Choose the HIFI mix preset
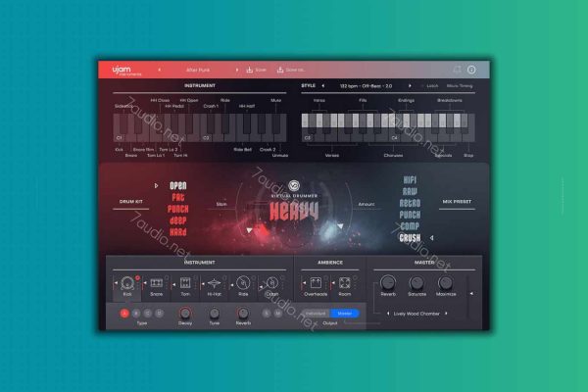The image size is (588, 392). tap(410, 180)
